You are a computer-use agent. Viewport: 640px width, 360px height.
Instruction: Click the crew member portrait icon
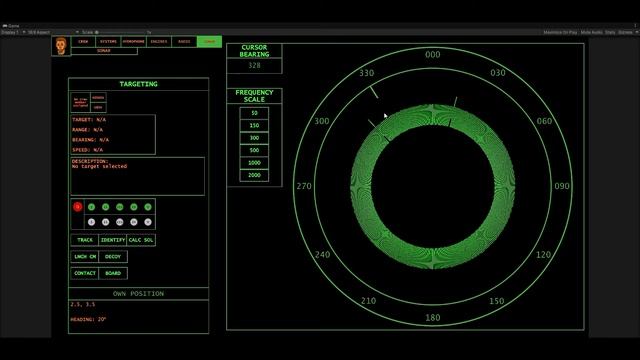pos(61,46)
